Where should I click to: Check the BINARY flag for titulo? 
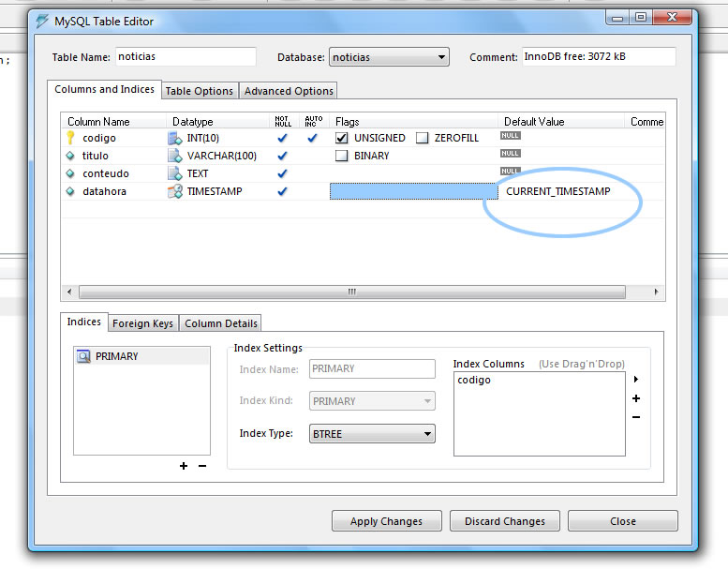point(342,156)
